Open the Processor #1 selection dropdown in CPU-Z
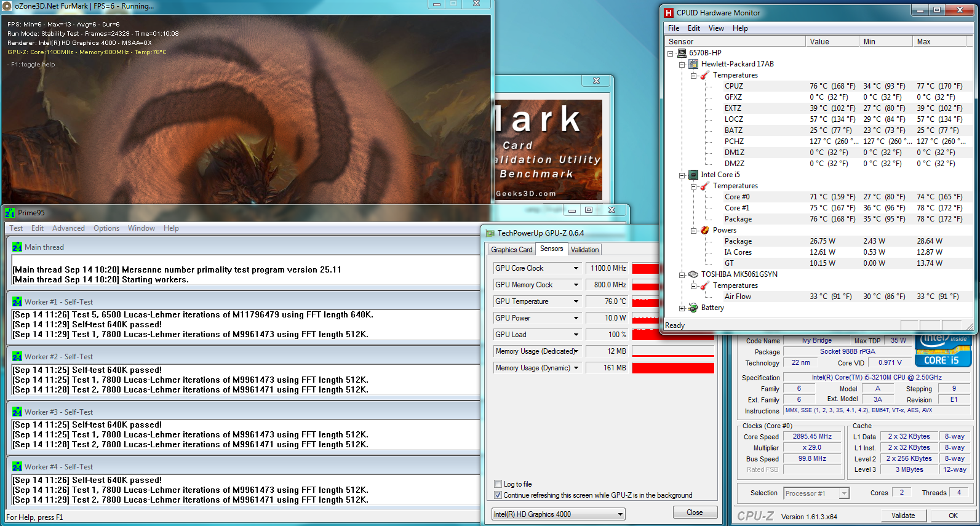This screenshot has height=526, width=980. pyautogui.click(x=844, y=493)
